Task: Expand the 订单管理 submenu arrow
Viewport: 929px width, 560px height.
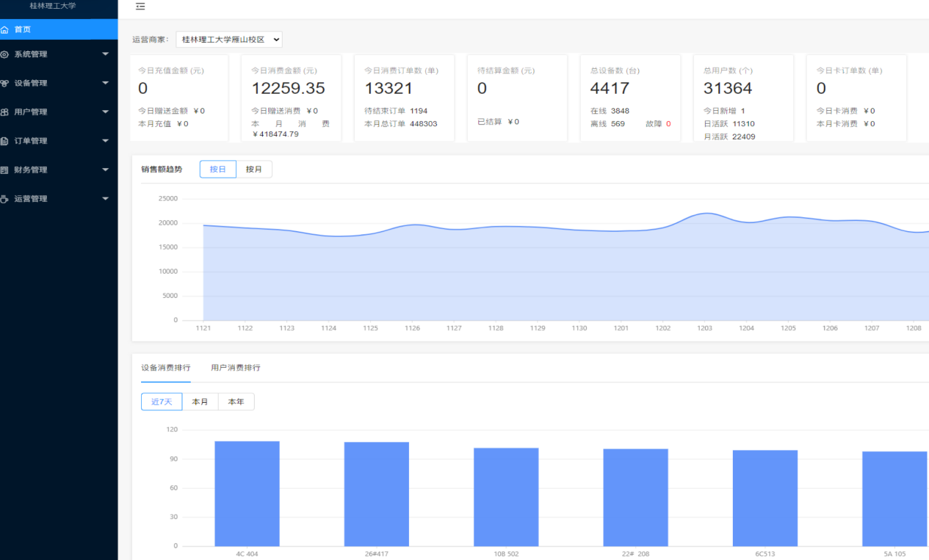Action: click(105, 141)
